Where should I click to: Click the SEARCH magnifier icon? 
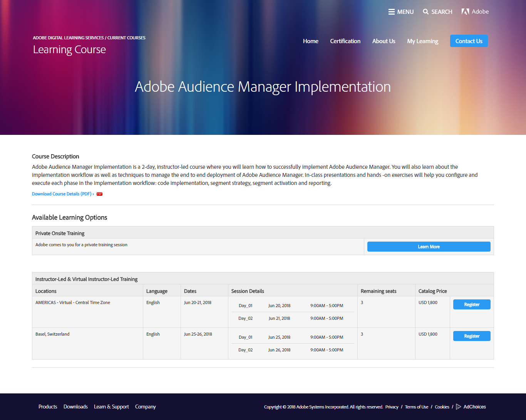(425, 12)
